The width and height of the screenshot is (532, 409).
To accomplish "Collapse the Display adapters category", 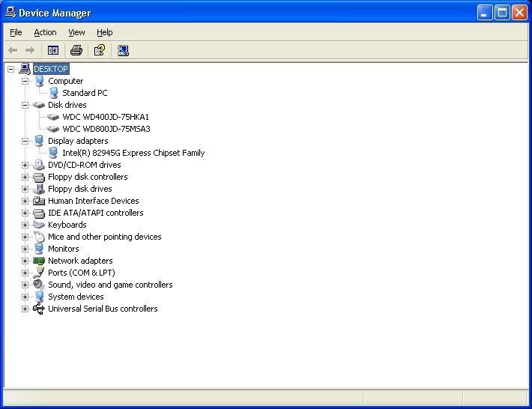I will coord(25,141).
